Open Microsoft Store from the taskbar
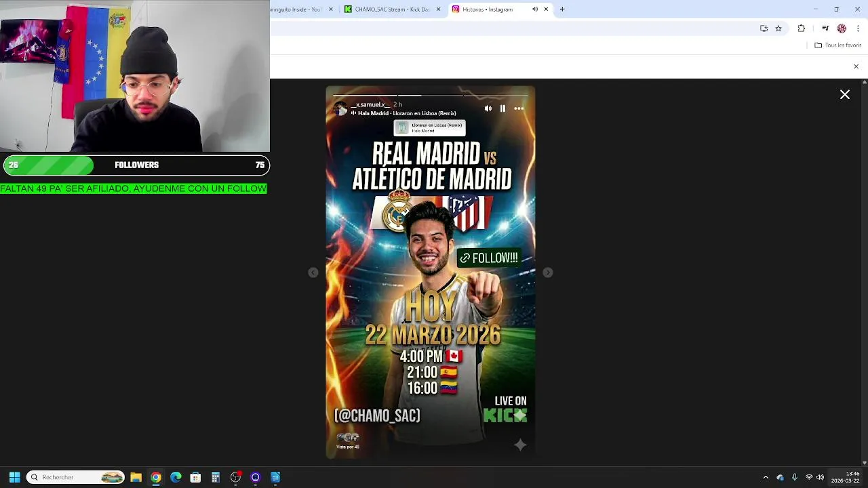The image size is (868, 488). [195, 477]
